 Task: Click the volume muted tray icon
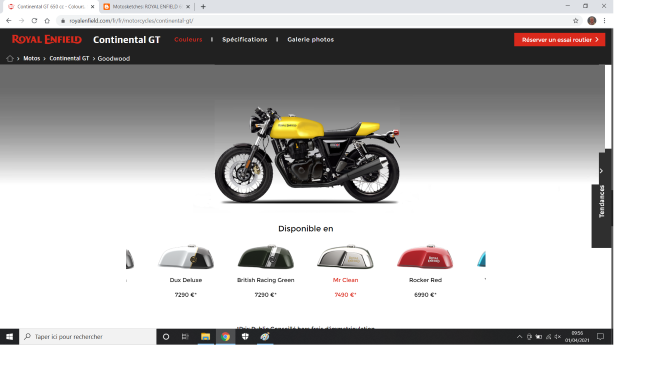point(558,337)
